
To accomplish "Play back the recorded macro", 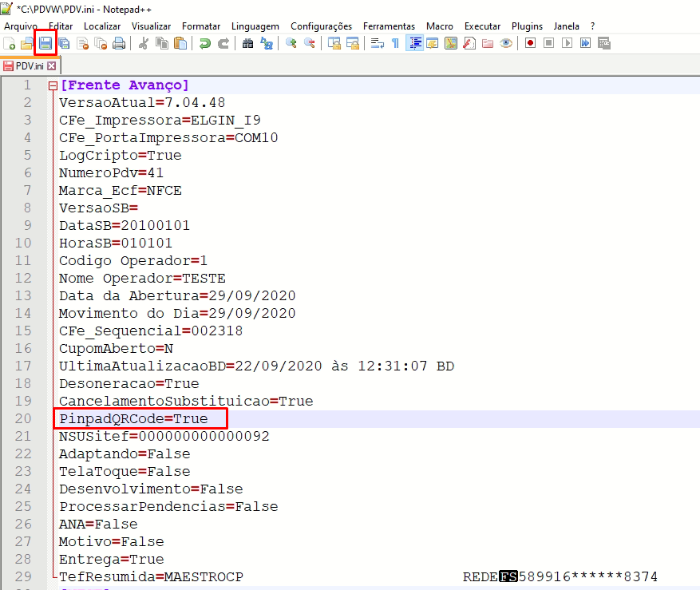I will coord(567,43).
